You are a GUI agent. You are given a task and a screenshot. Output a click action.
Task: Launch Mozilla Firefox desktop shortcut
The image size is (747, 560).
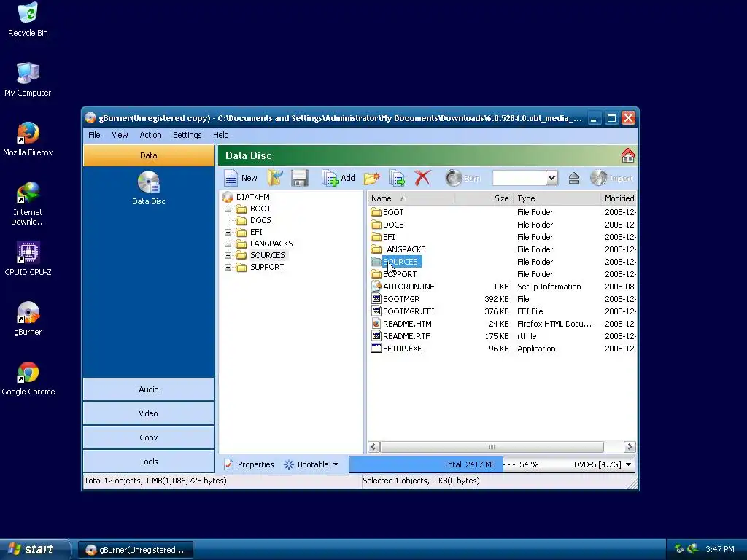pos(28,139)
